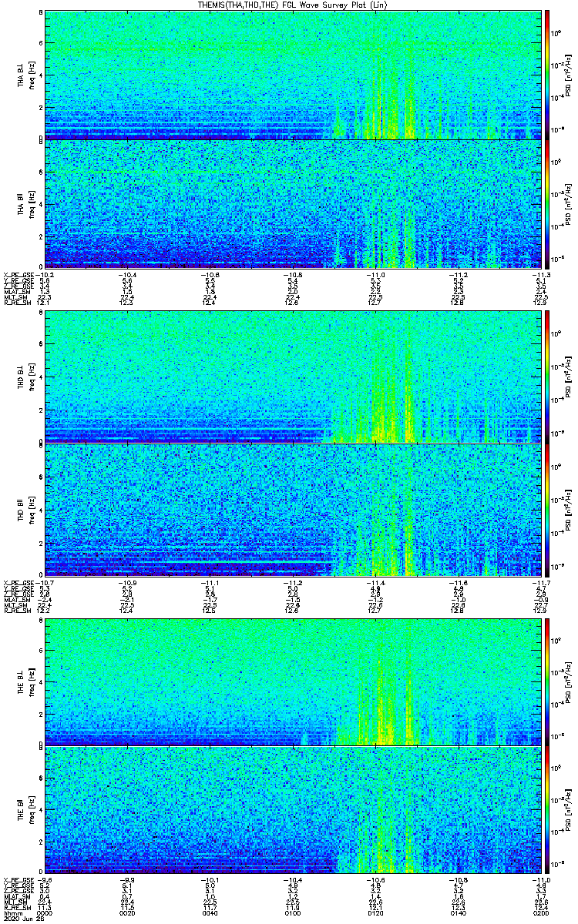The image size is (578, 924).
Task: Click the '0000' time tick label
Action: (x=44, y=912)
